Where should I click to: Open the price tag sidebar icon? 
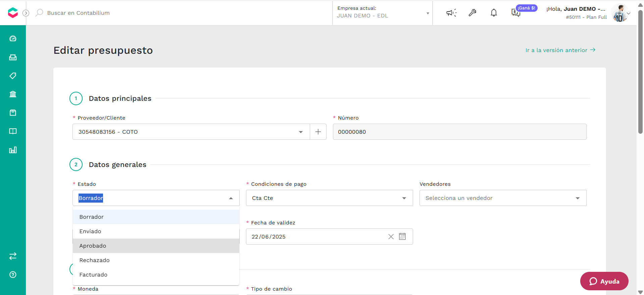pos(13,76)
